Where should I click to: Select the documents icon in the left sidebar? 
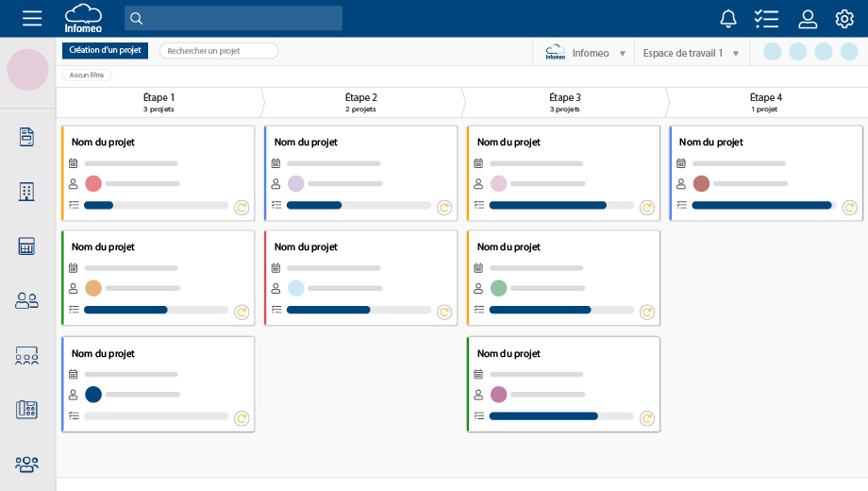pyautogui.click(x=27, y=137)
